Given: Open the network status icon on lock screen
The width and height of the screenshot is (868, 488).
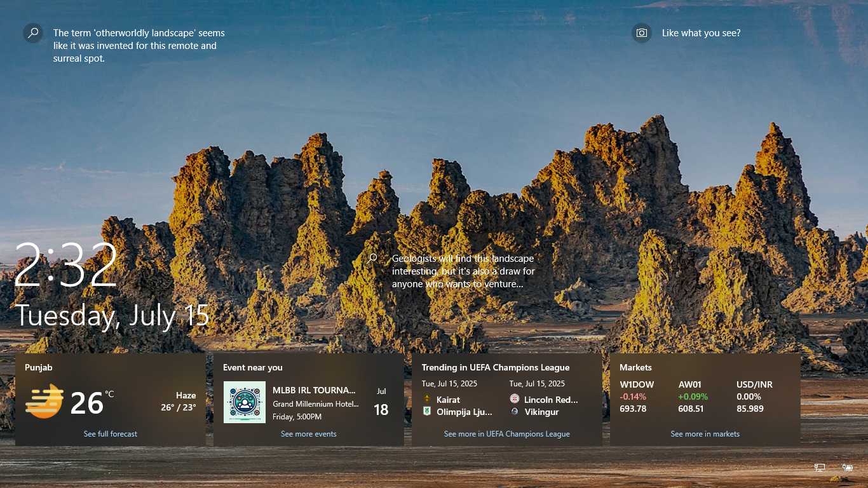Looking at the screenshot, I should click(x=820, y=468).
